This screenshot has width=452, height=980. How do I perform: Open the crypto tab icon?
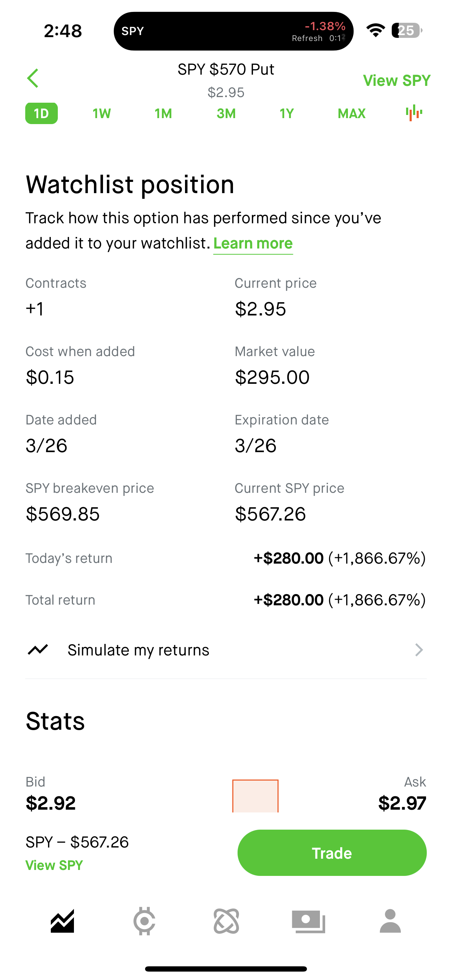[144, 921]
